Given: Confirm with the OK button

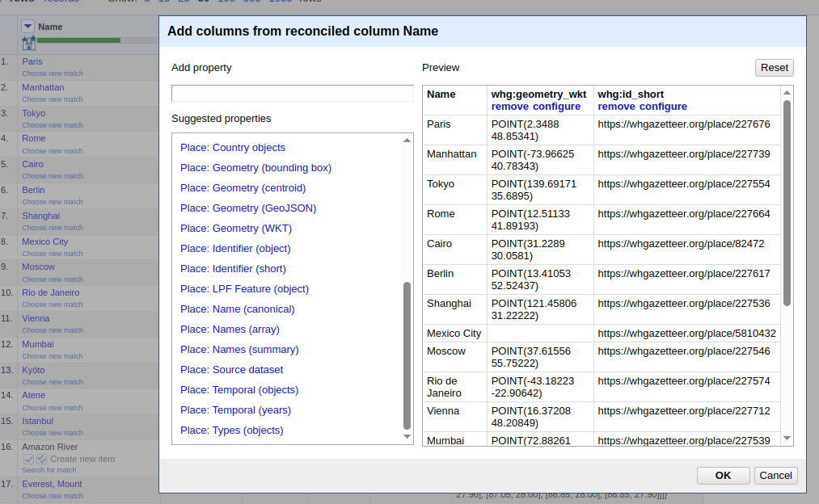Looking at the screenshot, I should [x=723, y=476].
